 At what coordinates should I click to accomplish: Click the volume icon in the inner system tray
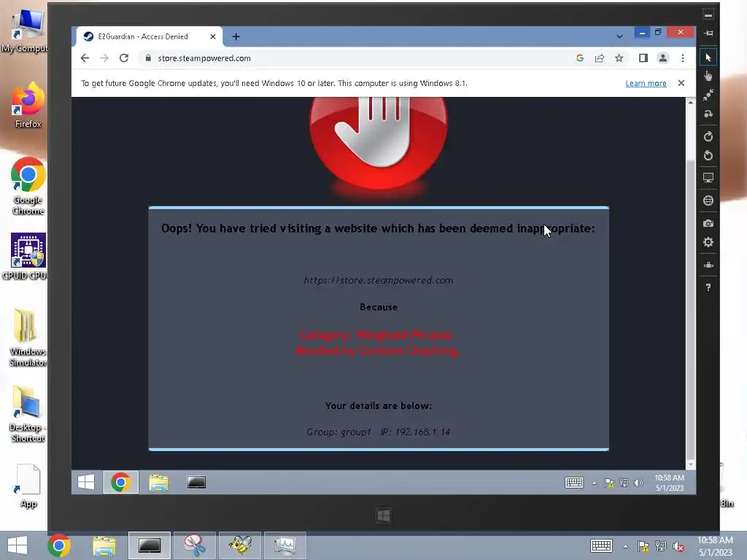(x=639, y=483)
